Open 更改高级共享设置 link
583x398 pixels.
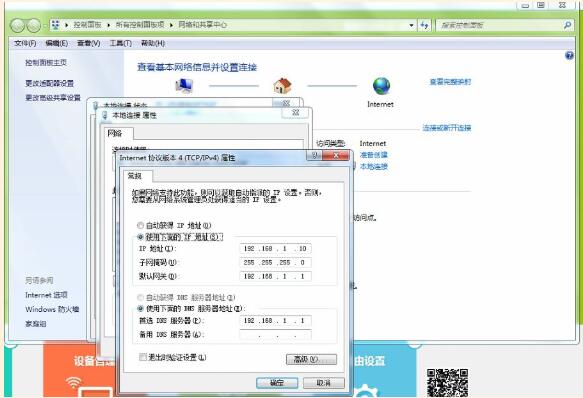point(53,98)
